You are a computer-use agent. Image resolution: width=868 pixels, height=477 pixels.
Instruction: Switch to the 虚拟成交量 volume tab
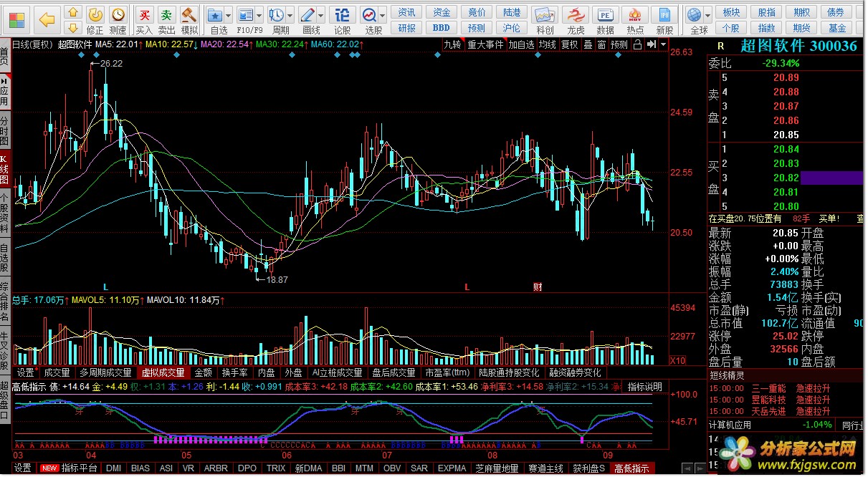coord(163,372)
